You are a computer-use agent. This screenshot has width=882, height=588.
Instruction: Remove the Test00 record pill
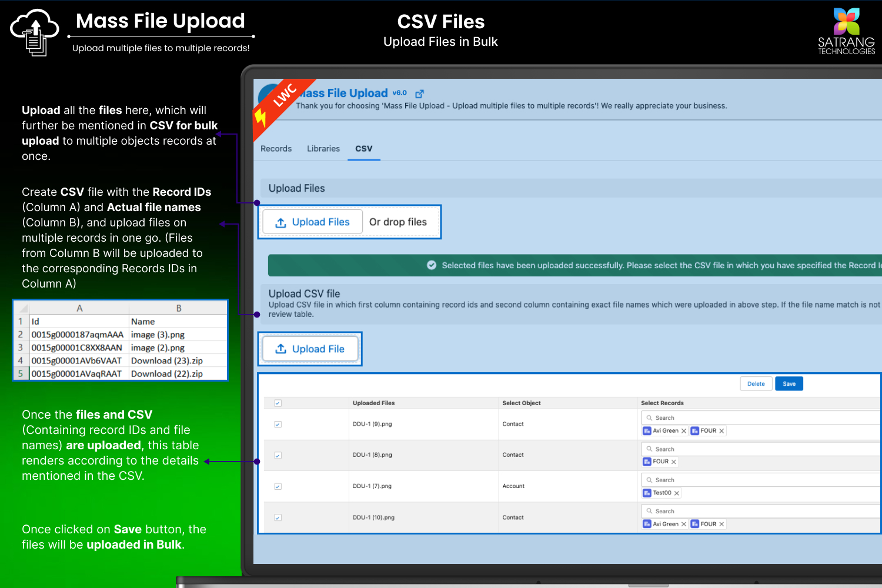coord(677,493)
